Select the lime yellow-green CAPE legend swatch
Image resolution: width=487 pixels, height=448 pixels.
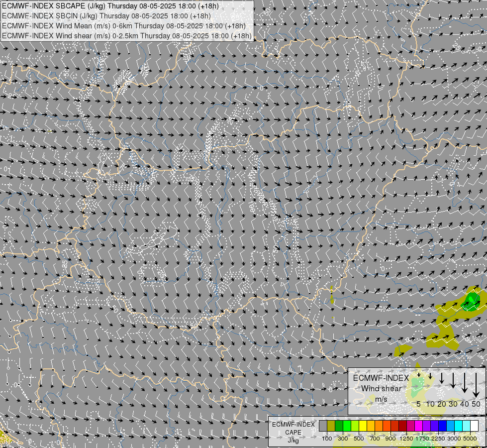(355, 426)
